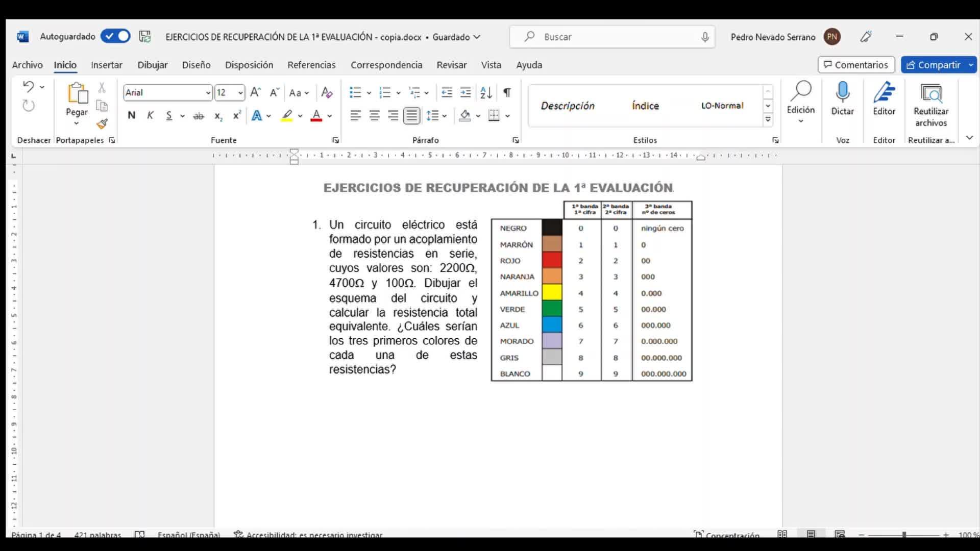Click the Dictar microphone icon
The width and height of the screenshot is (980, 551).
(x=842, y=93)
